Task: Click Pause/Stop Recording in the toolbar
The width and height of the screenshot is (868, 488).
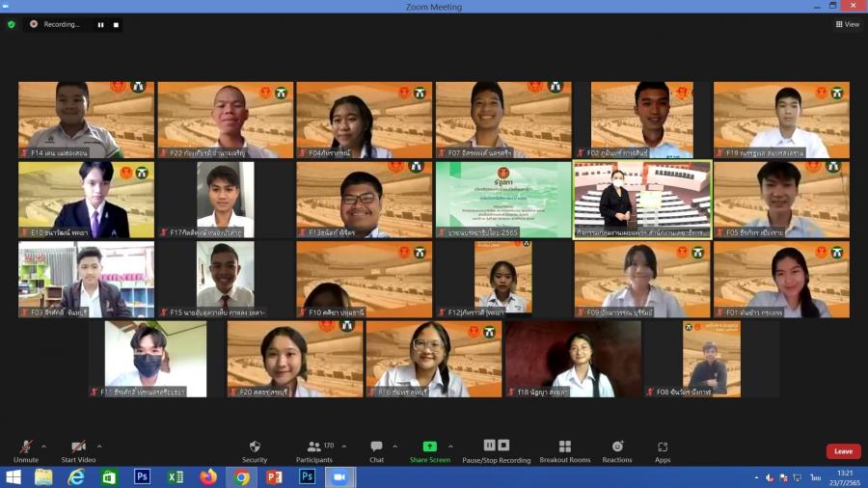Action: 496,450
